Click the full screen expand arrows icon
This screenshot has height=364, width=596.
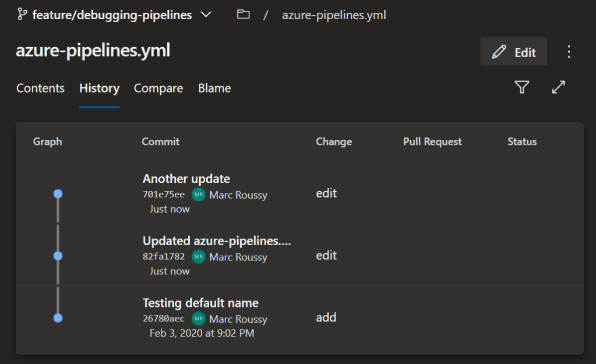[x=558, y=87]
